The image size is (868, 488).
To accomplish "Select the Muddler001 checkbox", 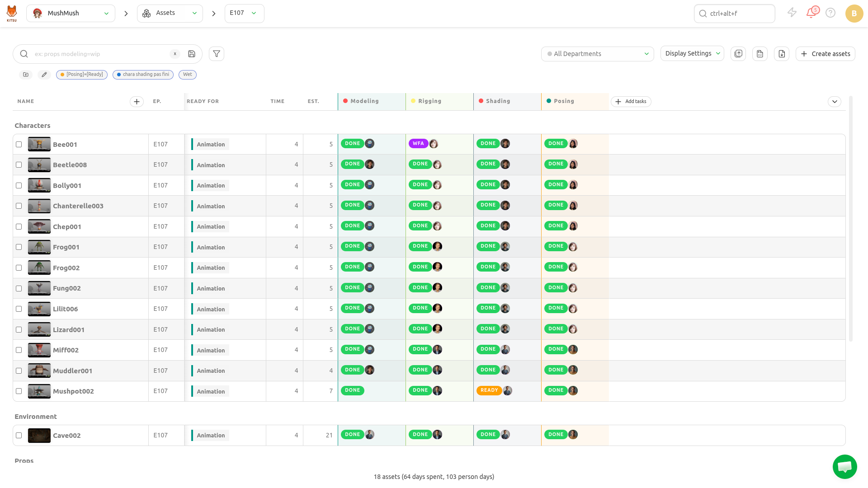I will 19,371.
